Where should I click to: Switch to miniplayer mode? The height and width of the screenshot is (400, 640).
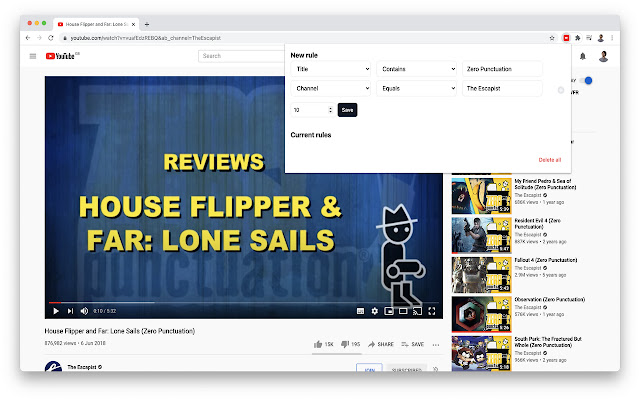[389, 311]
